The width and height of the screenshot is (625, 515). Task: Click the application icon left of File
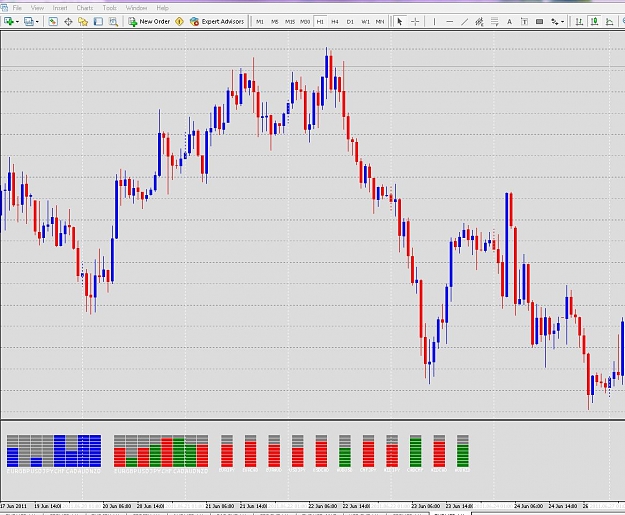point(4,8)
